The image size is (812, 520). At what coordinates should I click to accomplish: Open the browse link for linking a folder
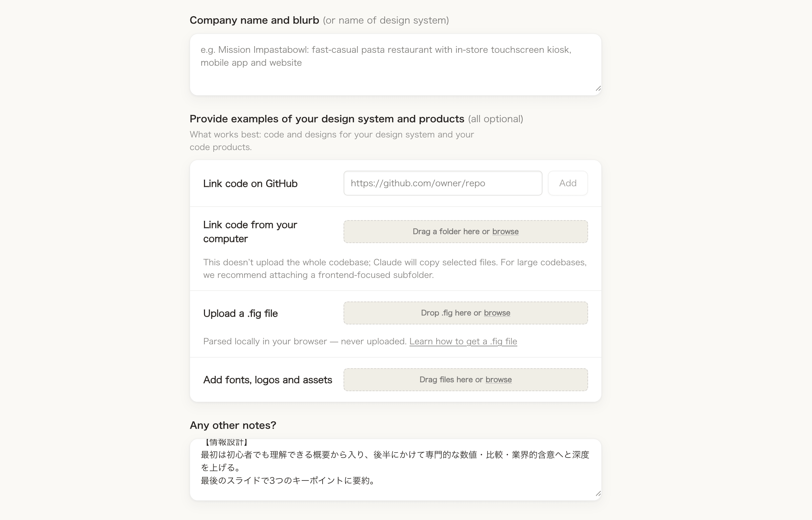[505, 232]
